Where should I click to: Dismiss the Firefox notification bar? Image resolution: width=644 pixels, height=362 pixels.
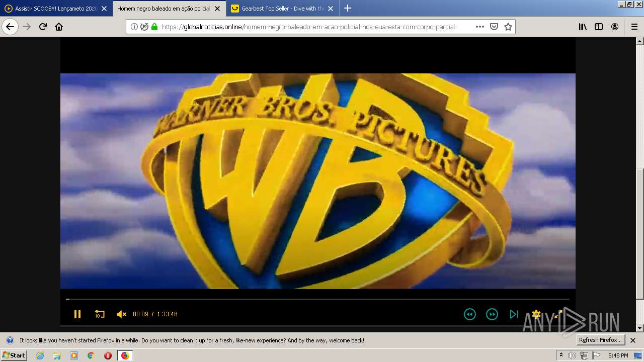click(x=633, y=340)
